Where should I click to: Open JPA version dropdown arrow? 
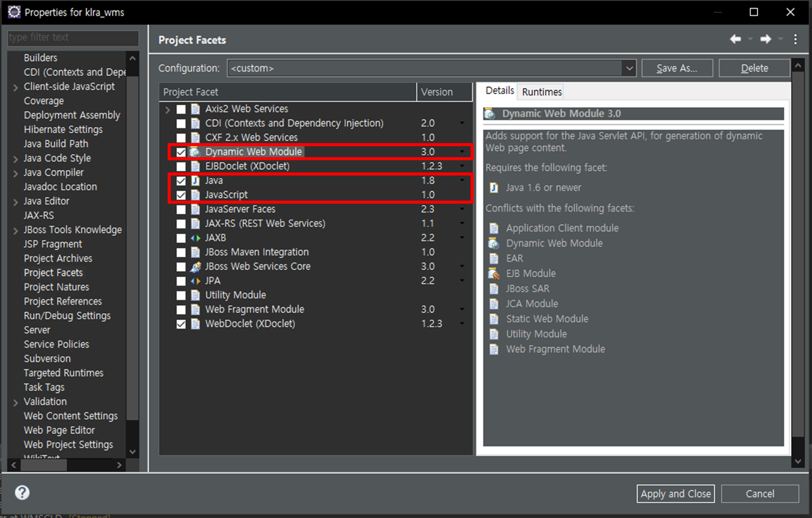click(x=462, y=281)
